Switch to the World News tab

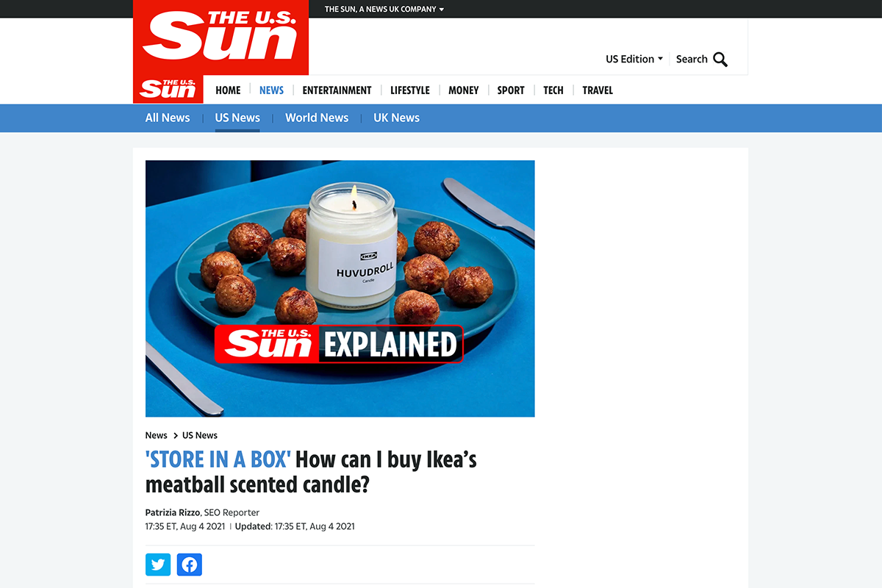[317, 118]
